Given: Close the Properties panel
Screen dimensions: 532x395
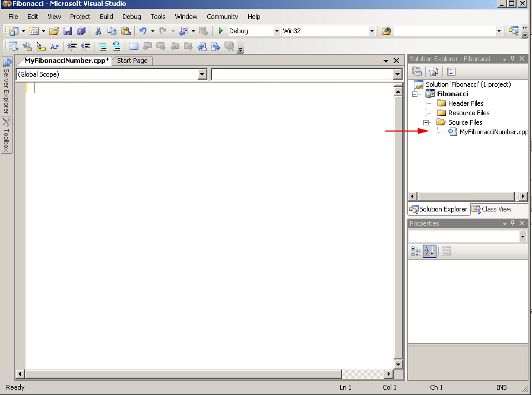Looking at the screenshot, I should [522, 223].
